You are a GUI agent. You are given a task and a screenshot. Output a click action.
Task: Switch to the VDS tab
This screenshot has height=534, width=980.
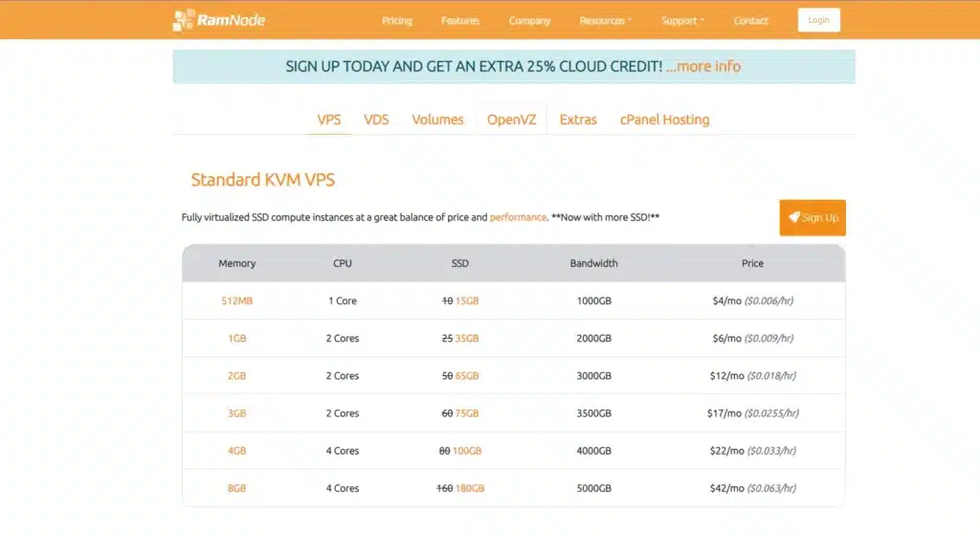point(376,120)
